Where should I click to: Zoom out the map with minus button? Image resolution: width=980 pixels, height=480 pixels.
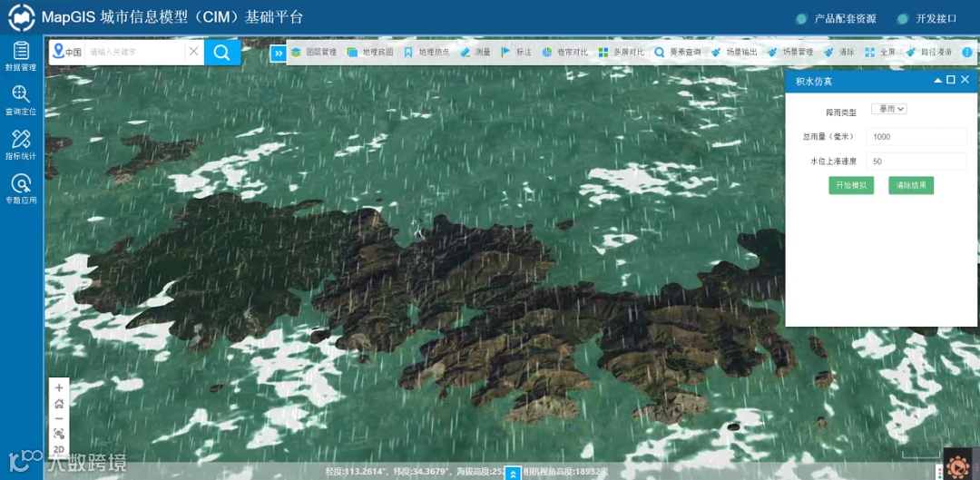coord(59,418)
